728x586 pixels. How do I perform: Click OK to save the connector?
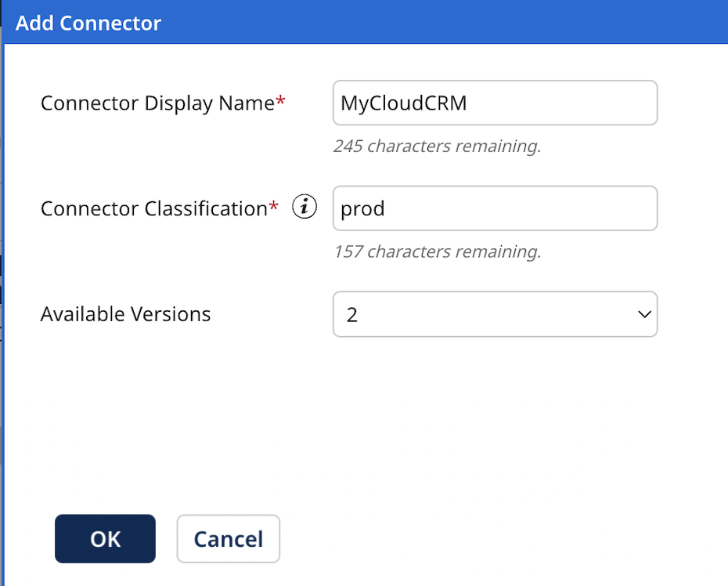[105, 538]
